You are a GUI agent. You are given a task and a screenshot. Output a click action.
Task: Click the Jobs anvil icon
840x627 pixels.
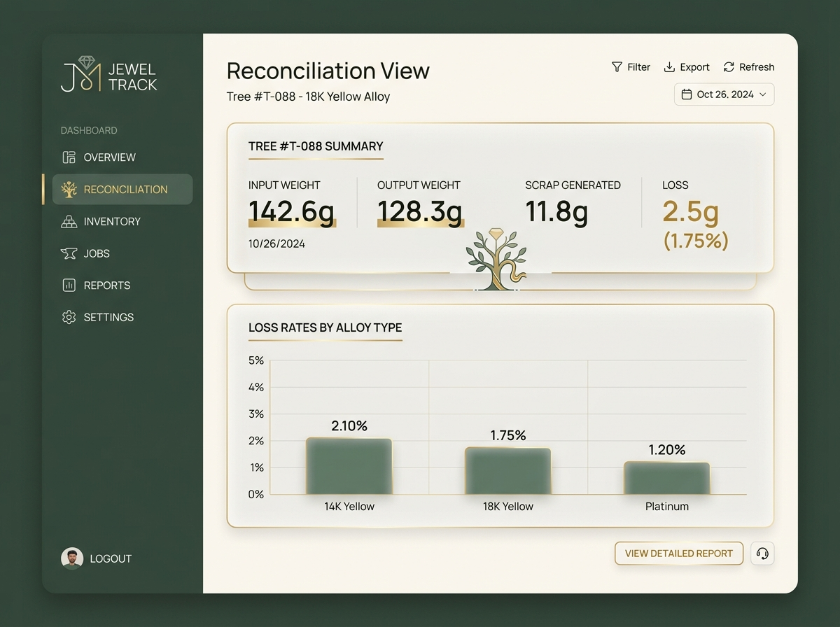click(69, 253)
